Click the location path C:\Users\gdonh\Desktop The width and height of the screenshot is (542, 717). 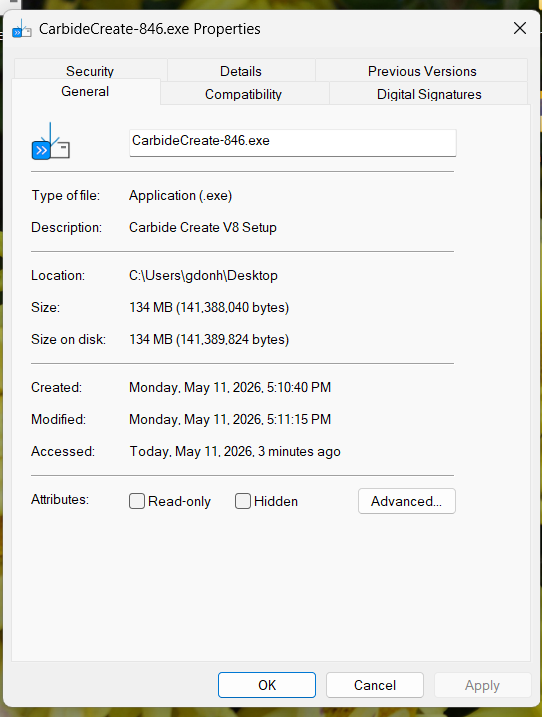click(x=203, y=276)
